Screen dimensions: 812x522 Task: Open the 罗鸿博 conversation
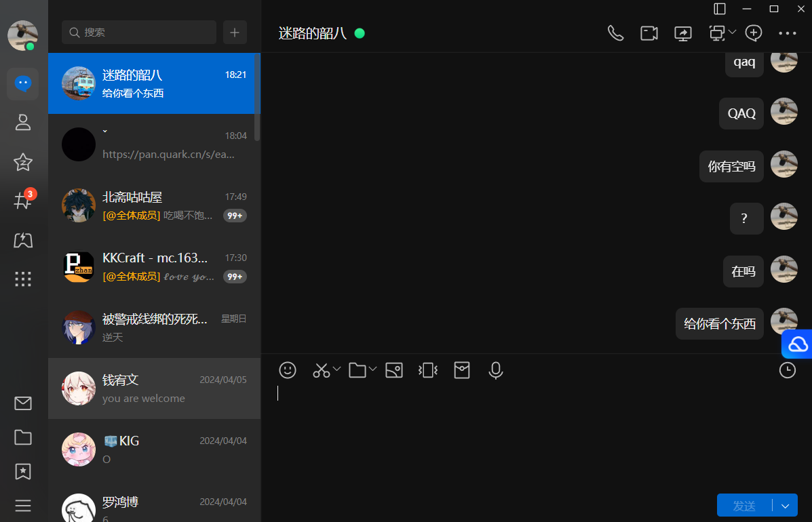pos(154,501)
